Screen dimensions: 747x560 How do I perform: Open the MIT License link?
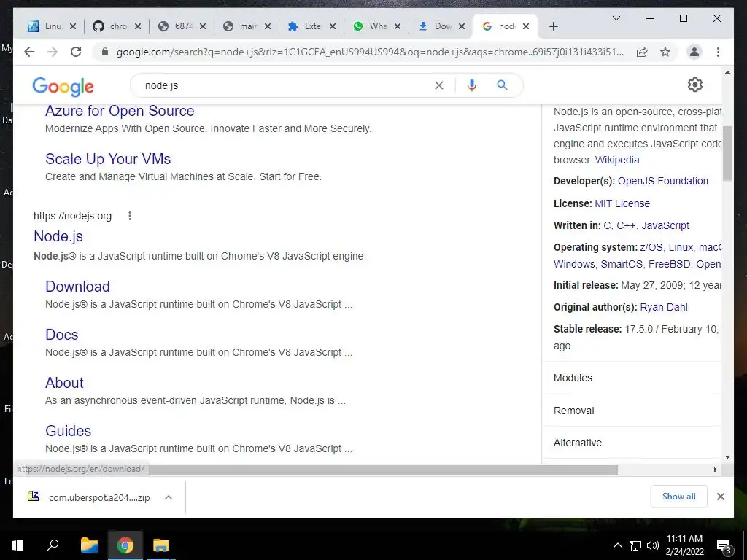click(622, 203)
